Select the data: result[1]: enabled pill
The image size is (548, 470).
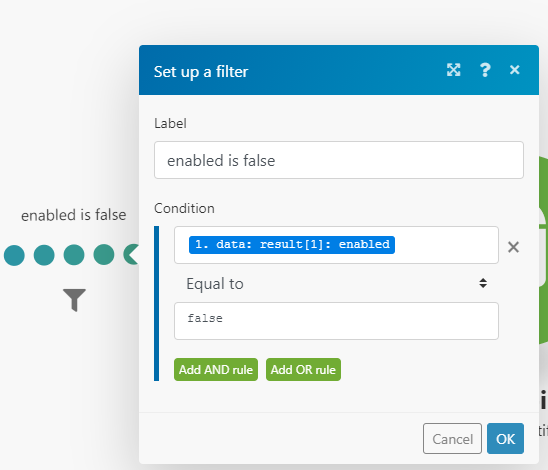[292, 245]
